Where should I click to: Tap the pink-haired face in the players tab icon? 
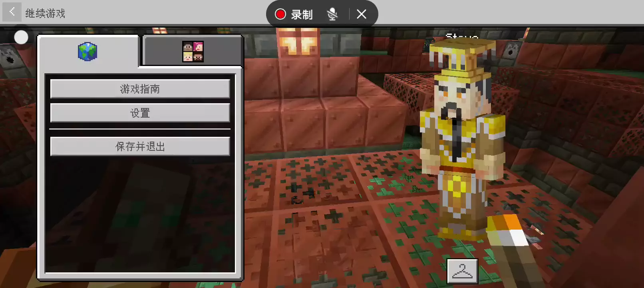click(x=198, y=47)
